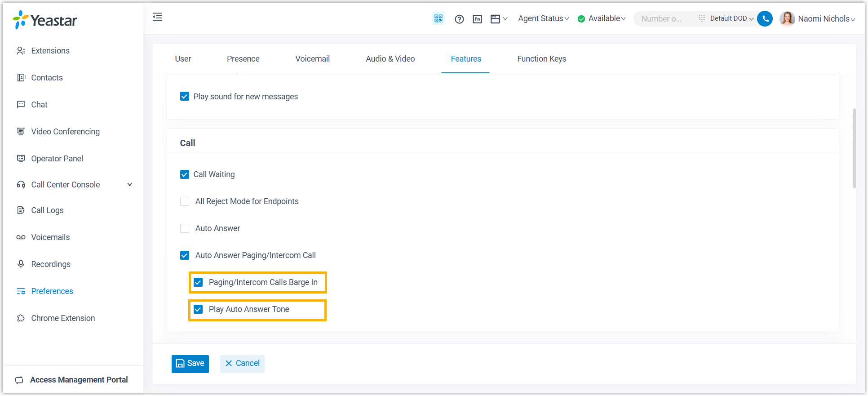Expand the Call Center Console submenu
Image resolution: width=868 pixels, height=396 pixels.
(x=130, y=185)
